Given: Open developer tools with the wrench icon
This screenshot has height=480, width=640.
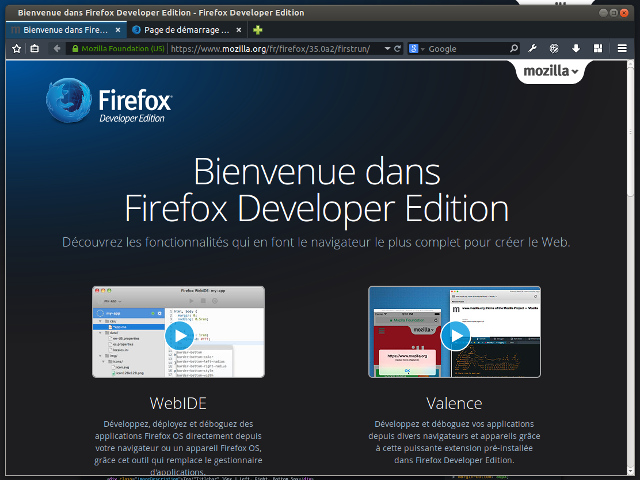Looking at the screenshot, I should (532, 49).
